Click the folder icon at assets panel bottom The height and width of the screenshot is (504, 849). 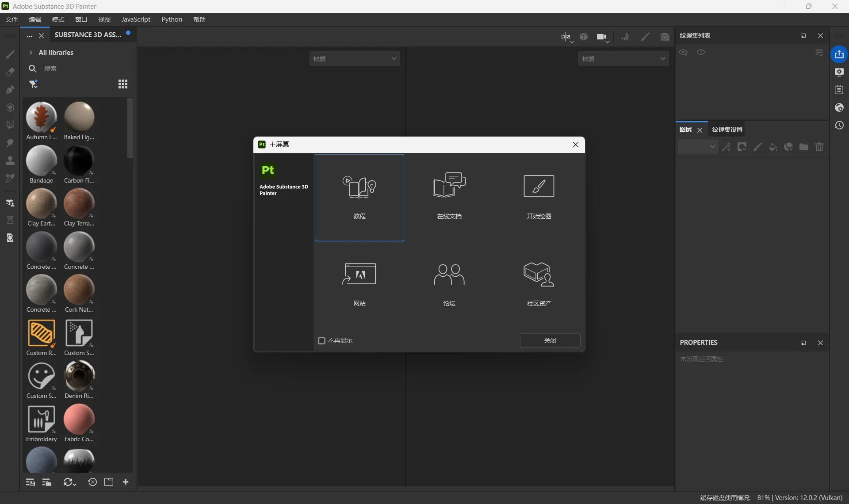coord(109,482)
